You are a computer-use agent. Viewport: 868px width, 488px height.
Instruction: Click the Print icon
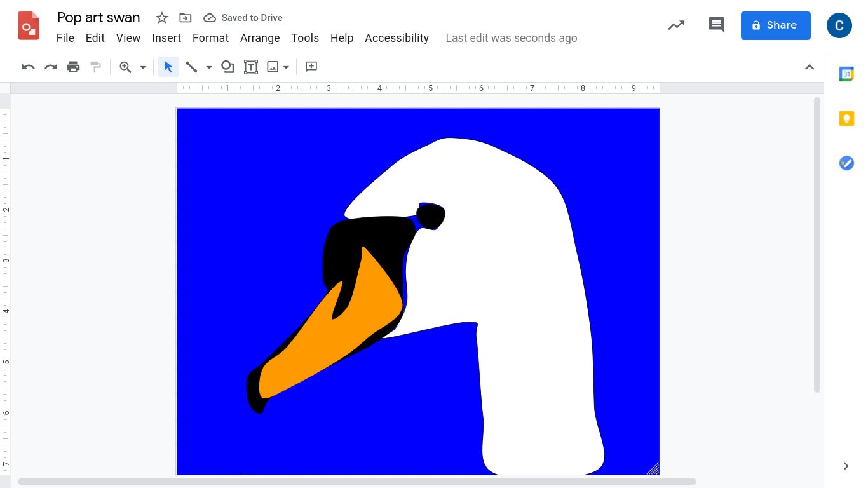click(x=74, y=67)
